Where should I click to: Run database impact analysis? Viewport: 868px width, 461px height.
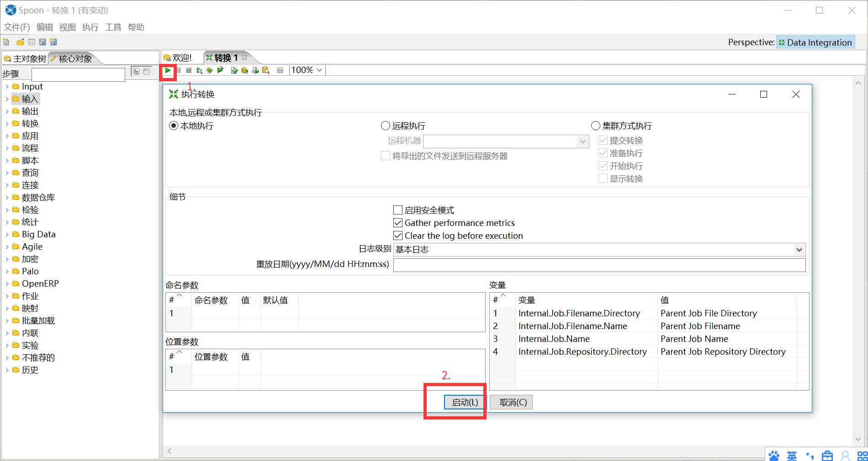(245, 71)
